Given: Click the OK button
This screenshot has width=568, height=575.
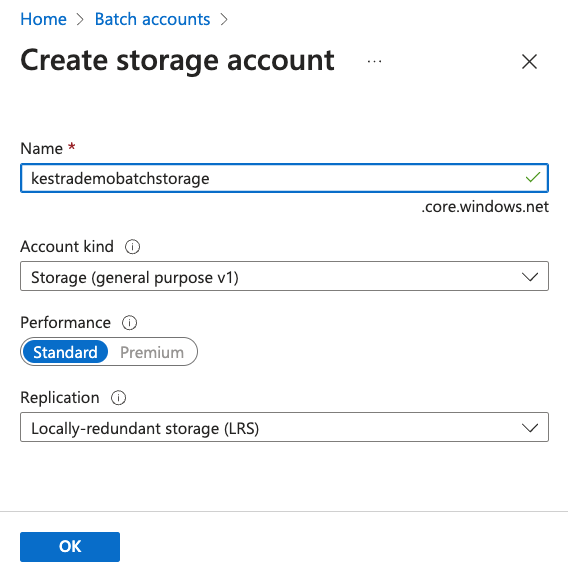Looking at the screenshot, I should point(70,547).
